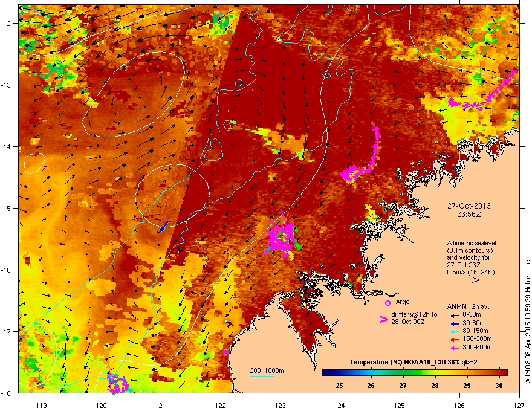Click the '200 1000m' bathymetry label
Image resolution: width=532 pixels, height=411 pixels.
click(267, 371)
